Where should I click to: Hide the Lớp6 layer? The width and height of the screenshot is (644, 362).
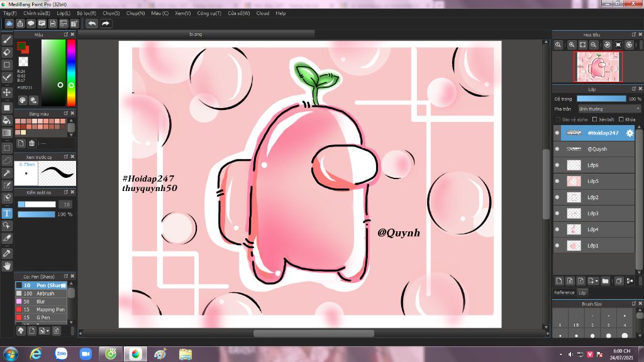pos(557,165)
